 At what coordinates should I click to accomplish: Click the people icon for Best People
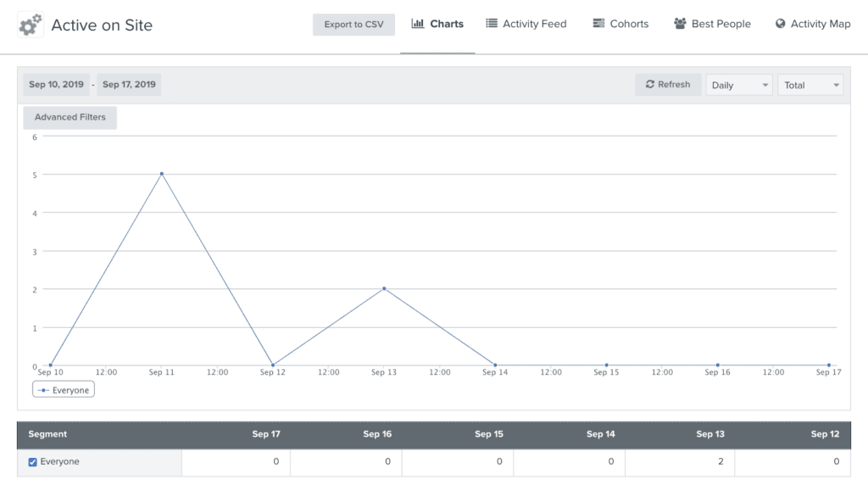(680, 23)
